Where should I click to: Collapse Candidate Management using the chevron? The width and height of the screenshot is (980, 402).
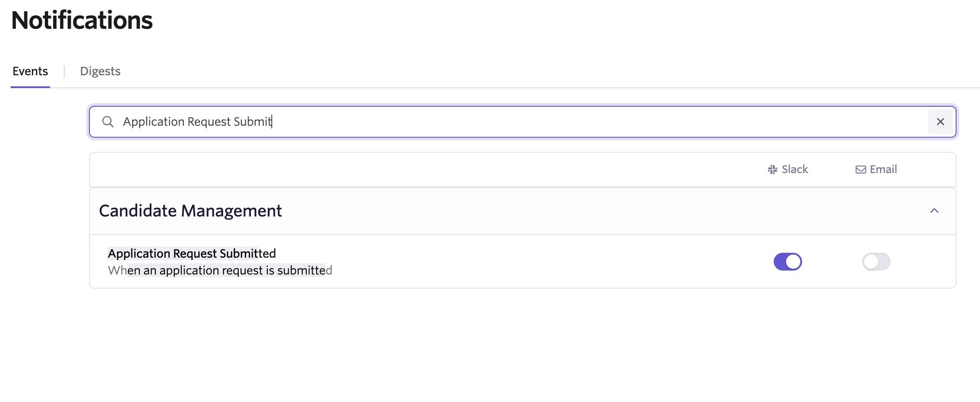(x=934, y=211)
